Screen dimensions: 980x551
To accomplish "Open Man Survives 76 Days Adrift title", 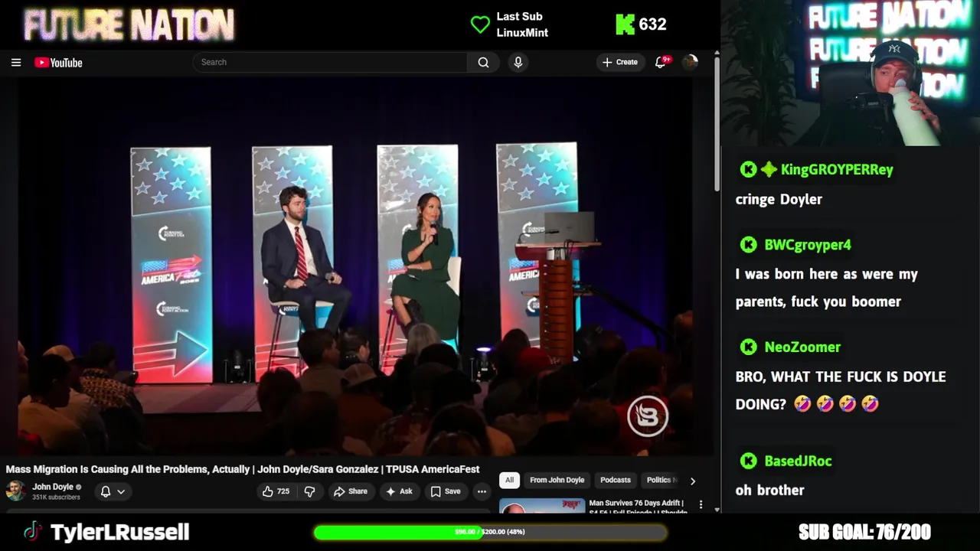I will click(637, 507).
